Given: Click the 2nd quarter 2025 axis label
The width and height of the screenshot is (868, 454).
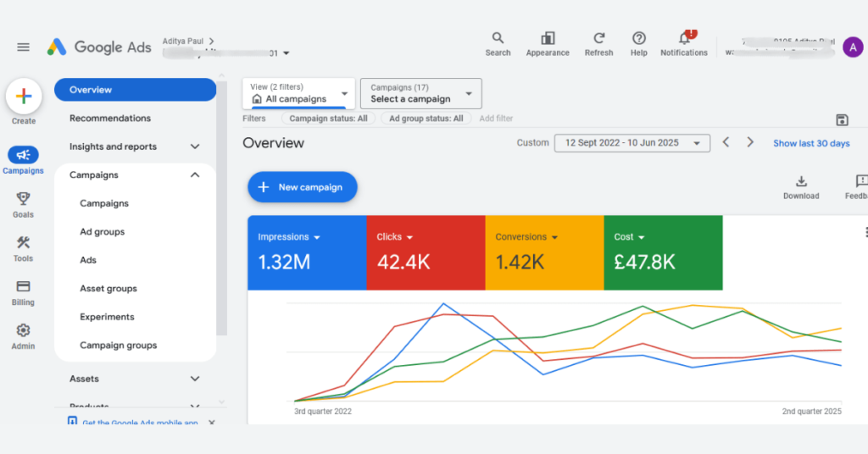Looking at the screenshot, I should click(x=811, y=412).
